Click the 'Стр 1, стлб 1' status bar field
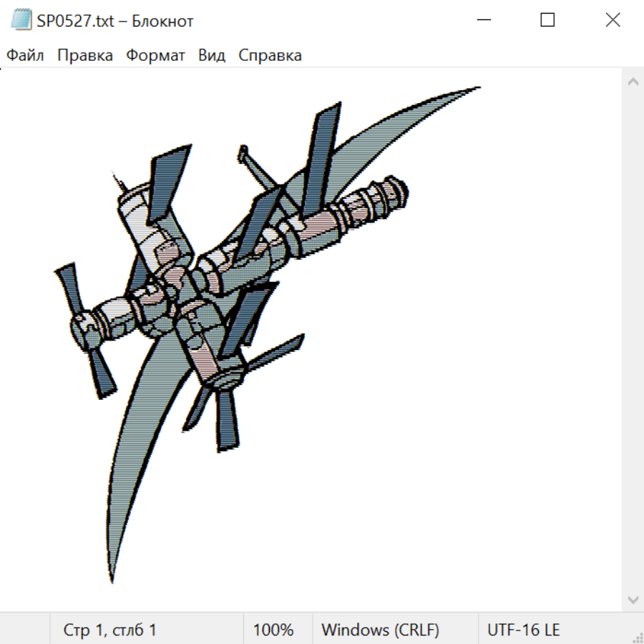 (x=110, y=630)
